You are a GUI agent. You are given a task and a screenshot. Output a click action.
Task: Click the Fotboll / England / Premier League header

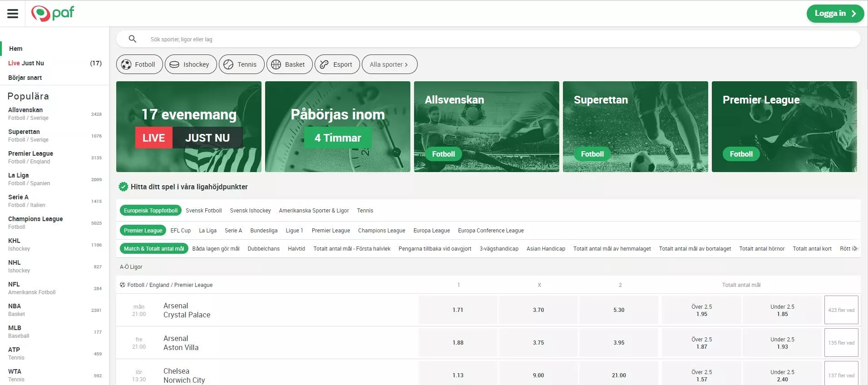[170, 285]
